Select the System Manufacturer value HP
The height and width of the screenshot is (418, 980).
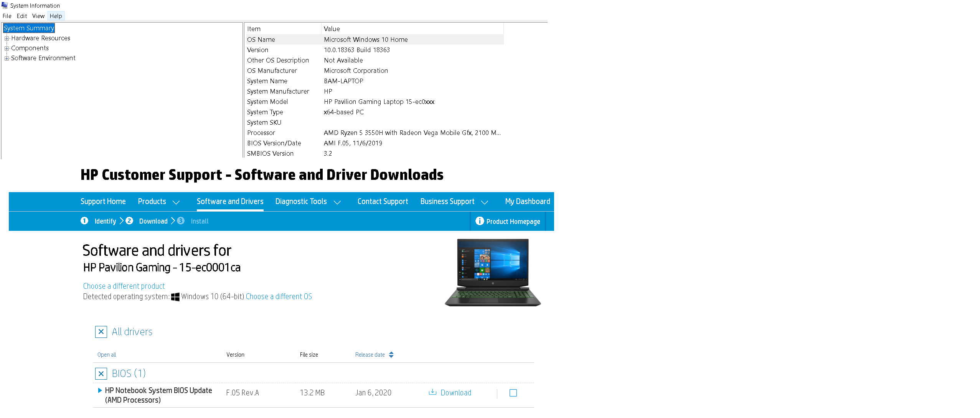click(x=328, y=91)
